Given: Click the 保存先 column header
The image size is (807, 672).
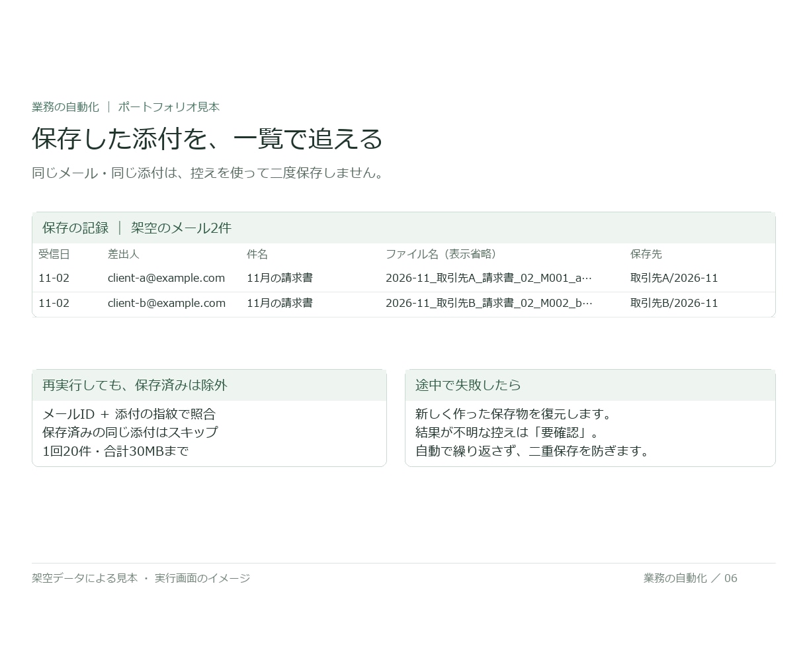Looking at the screenshot, I should pos(646,255).
